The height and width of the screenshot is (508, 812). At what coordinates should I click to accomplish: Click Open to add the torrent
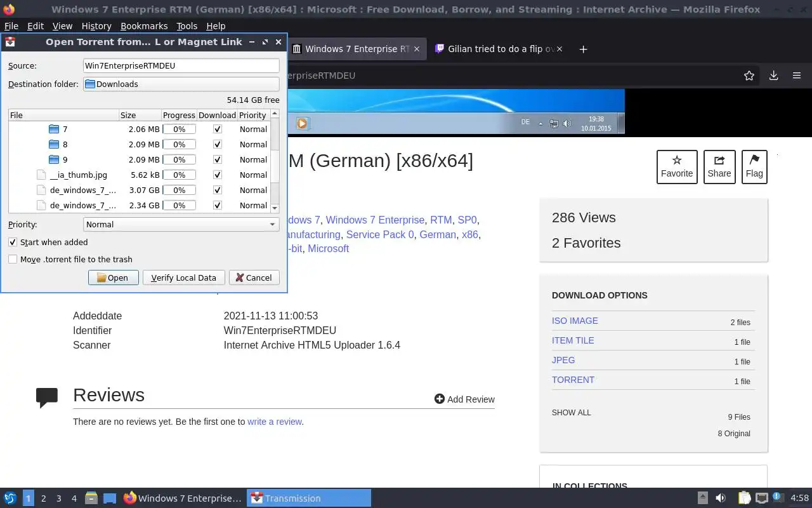coord(113,277)
